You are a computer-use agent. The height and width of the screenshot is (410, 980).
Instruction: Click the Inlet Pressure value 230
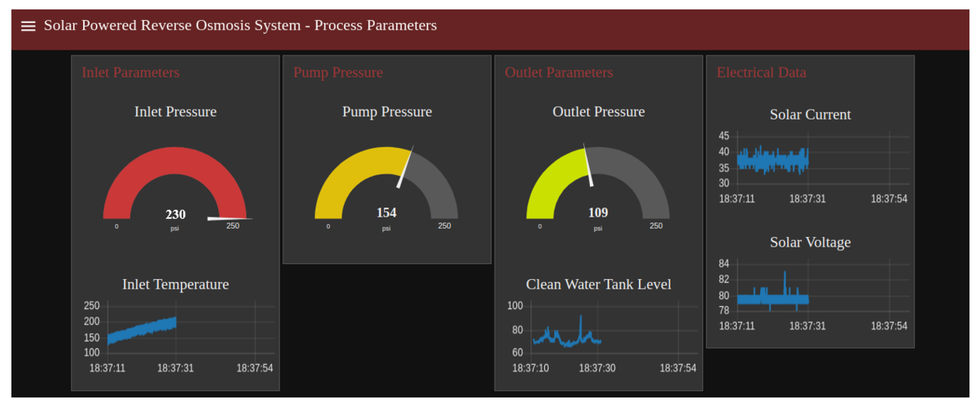click(176, 214)
